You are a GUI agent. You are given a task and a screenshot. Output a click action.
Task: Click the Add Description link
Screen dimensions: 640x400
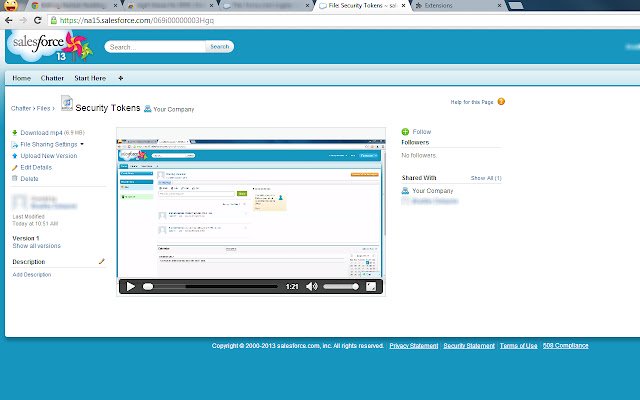[32, 275]
